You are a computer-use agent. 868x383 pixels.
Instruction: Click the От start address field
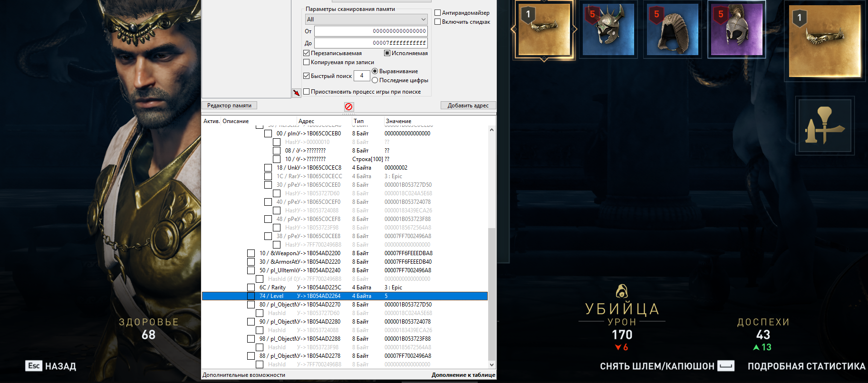click(371, 31)
